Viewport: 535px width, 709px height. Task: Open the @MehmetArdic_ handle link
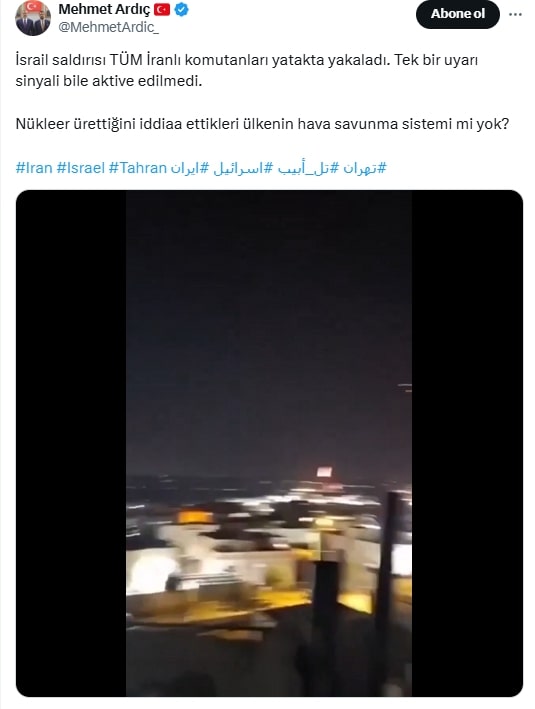click(x=109, y=27)
